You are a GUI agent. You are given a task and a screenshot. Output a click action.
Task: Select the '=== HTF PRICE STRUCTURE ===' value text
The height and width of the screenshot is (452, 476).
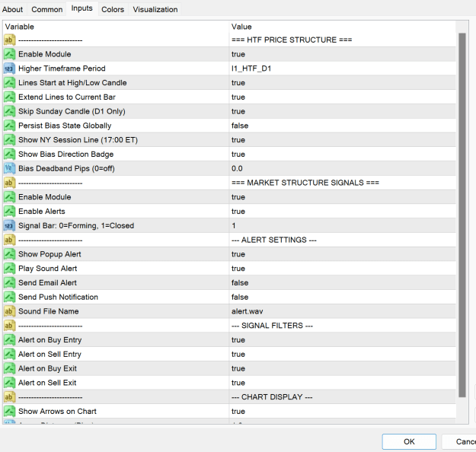coord(292,40)
